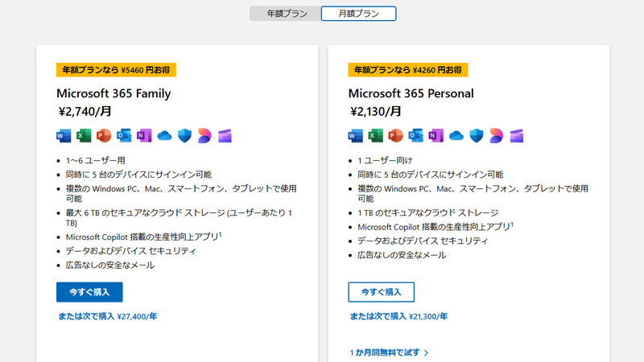Click the Clipchamp icon under Family plan
The image size is (644, 362).
pos(225,135)
